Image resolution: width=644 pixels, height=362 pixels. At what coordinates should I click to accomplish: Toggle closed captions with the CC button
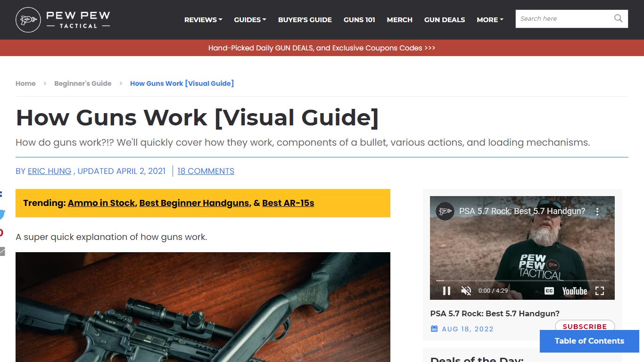[549, 291]
